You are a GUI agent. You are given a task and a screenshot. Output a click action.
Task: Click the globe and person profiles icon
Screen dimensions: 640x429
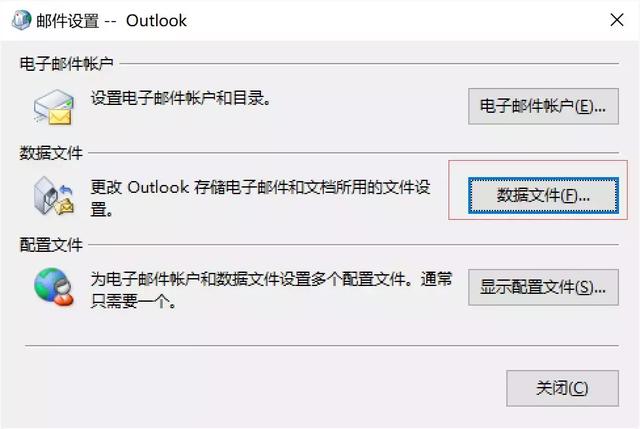click(x=54, y=287)
